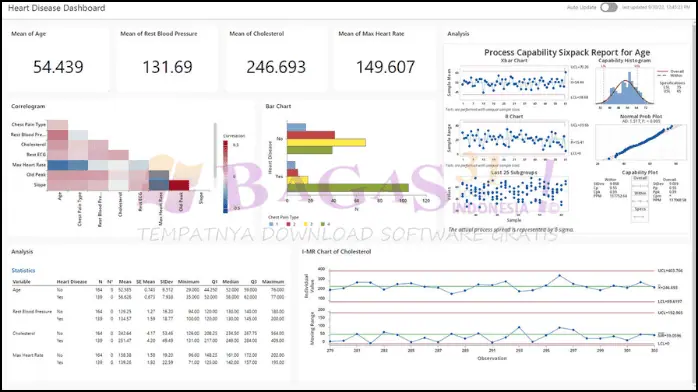Image resolution: width=698 pixels, height=392 pixels.
Task: Select chest pain type 4 green legend swatch
Action: pyautogui.click(x=323, y=224)
